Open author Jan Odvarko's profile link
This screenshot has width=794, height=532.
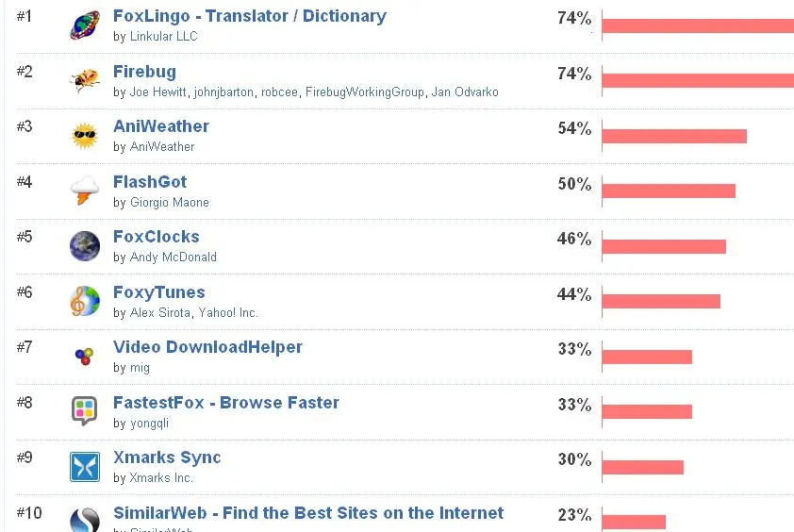click(x=465, y=92)
